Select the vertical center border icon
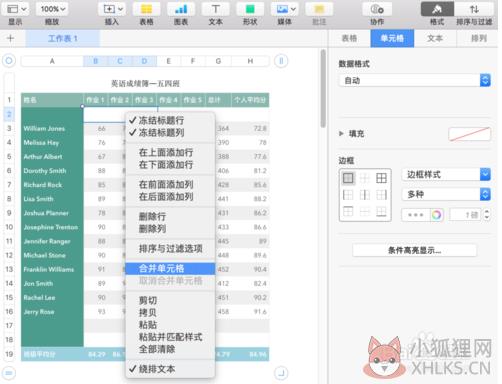This screenshot has height=384, width=502. pos(365,195)
